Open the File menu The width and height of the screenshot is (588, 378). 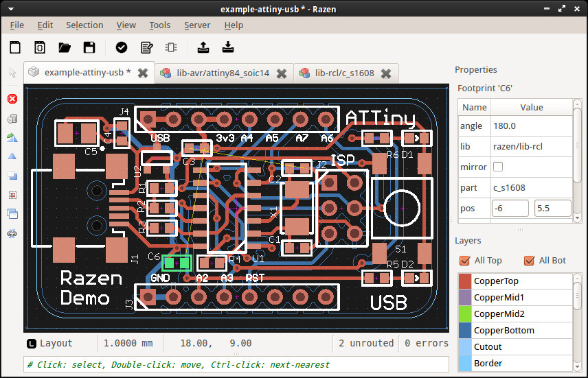tap(17, 25)
